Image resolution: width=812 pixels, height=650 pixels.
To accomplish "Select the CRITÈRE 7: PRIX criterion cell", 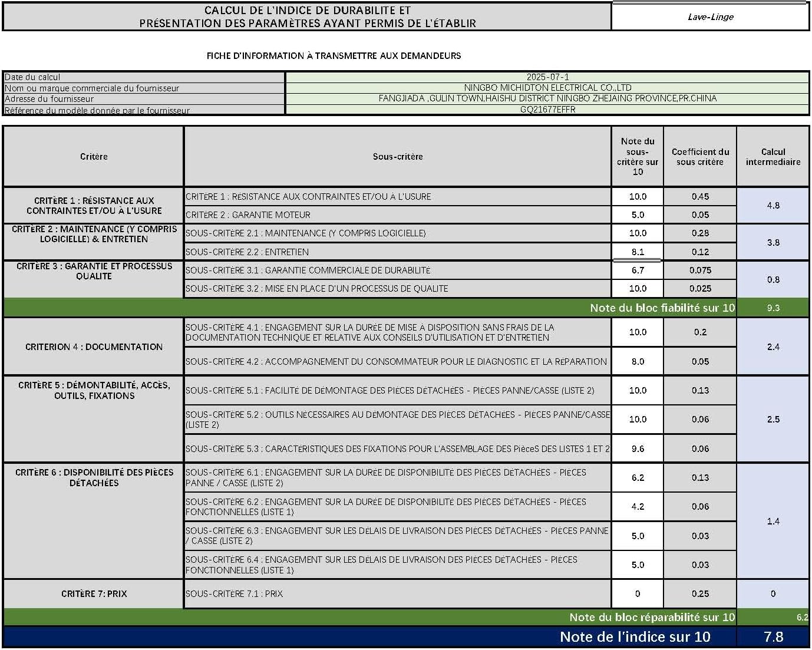I will 94,594.
